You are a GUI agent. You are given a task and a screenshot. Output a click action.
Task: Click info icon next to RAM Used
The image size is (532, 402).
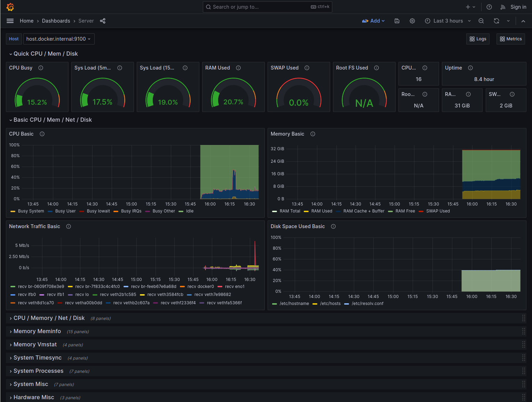[238, 68]
